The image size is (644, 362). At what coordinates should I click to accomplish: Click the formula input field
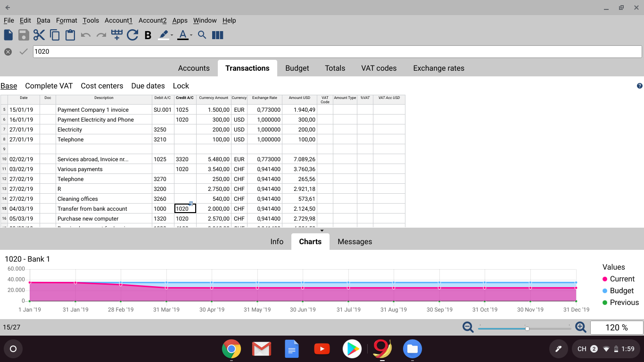tap(338, 52)
